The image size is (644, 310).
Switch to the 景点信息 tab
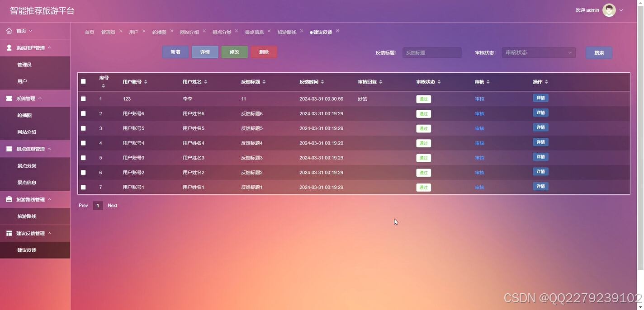[254, 32]
